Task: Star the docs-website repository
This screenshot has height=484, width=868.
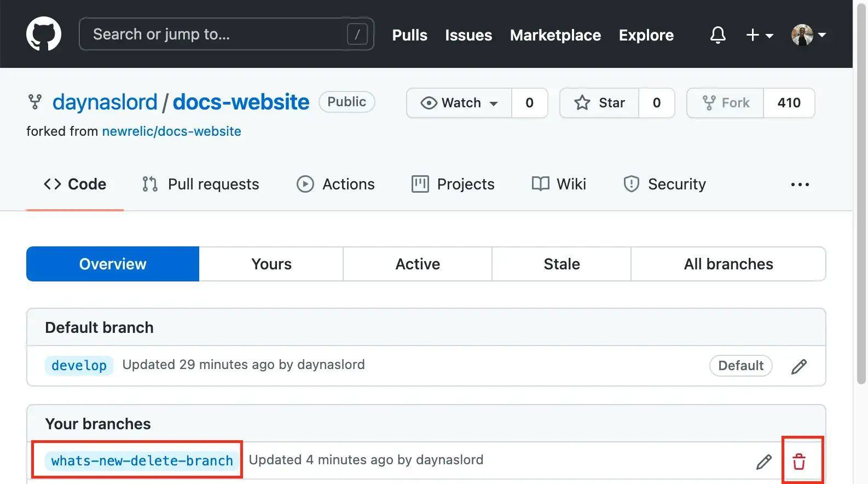Action: tap(599, 103)
